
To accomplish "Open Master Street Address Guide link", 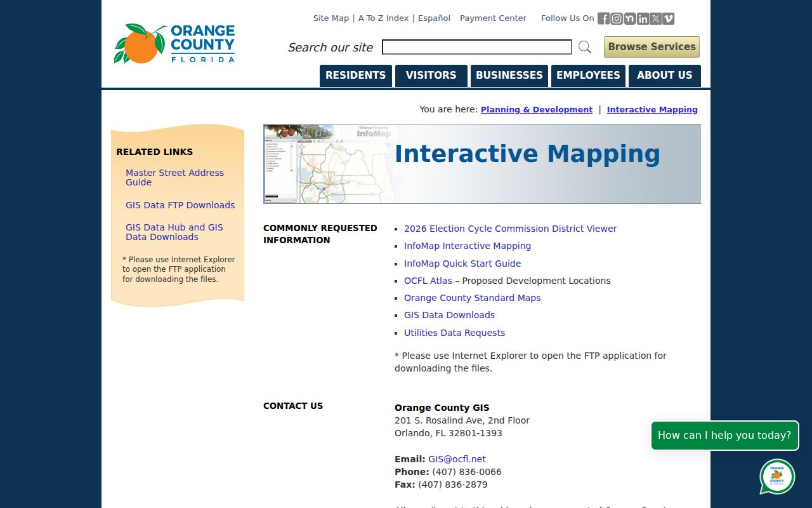I will coord(174,178).
